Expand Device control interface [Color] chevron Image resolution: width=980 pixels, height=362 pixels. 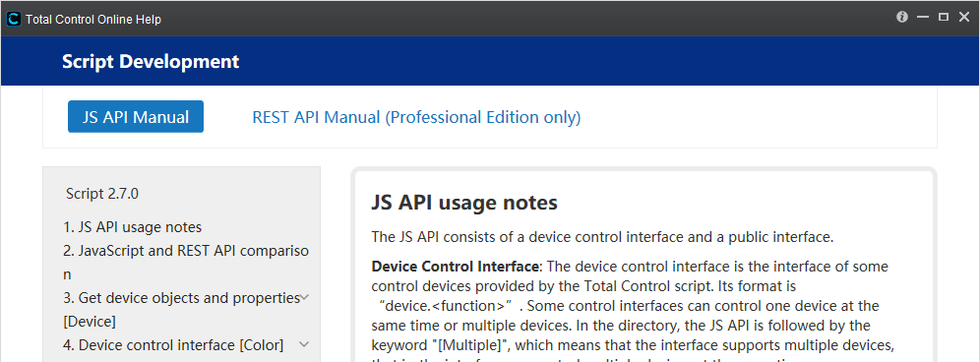(304, 344)
